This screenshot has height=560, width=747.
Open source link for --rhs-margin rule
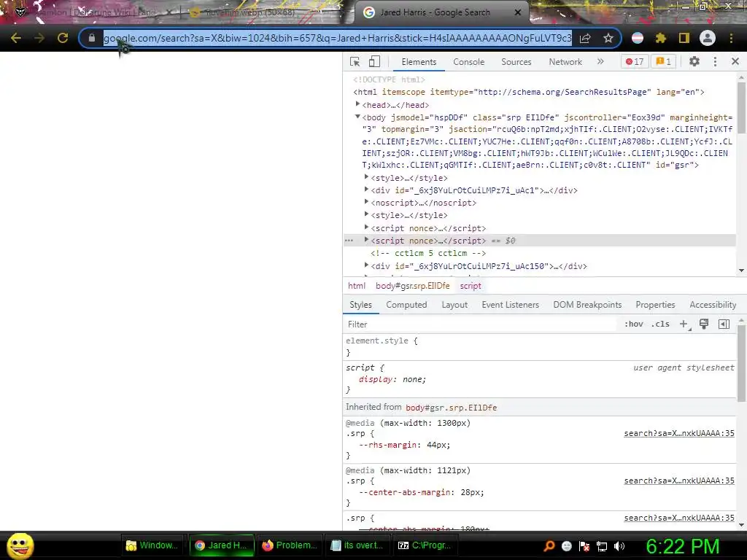click(x=679, y=433)
